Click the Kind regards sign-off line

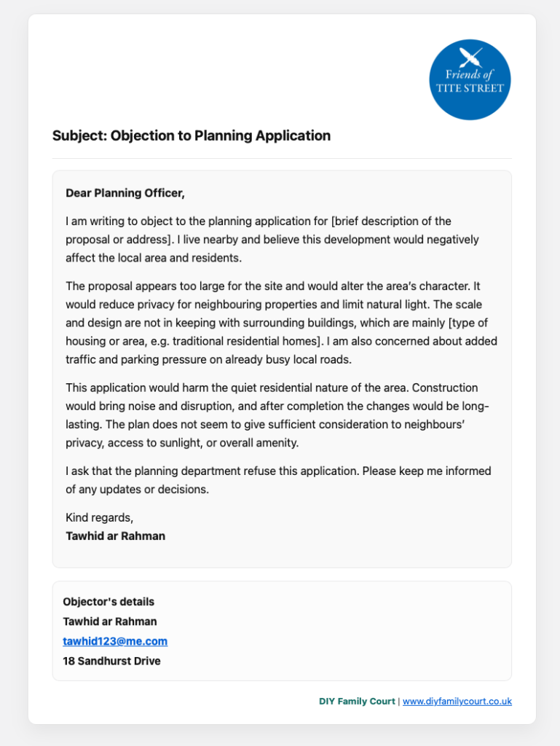(100, 517)
